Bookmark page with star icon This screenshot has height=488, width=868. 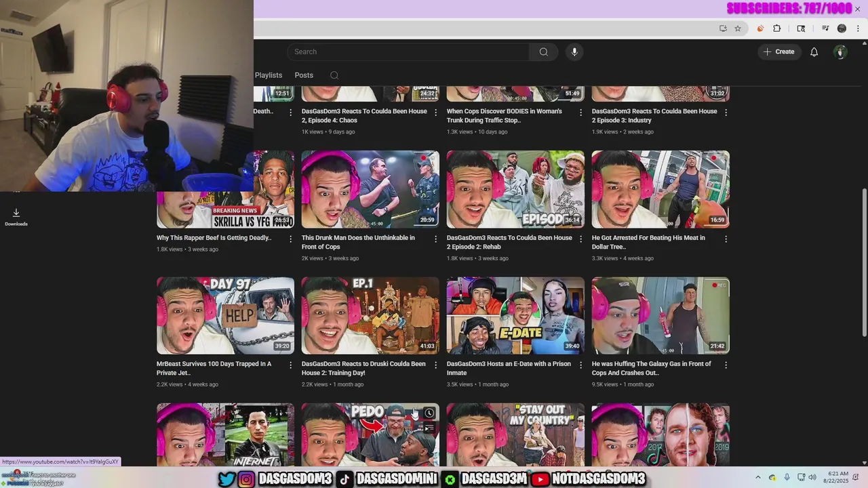(x=738, y=28)
